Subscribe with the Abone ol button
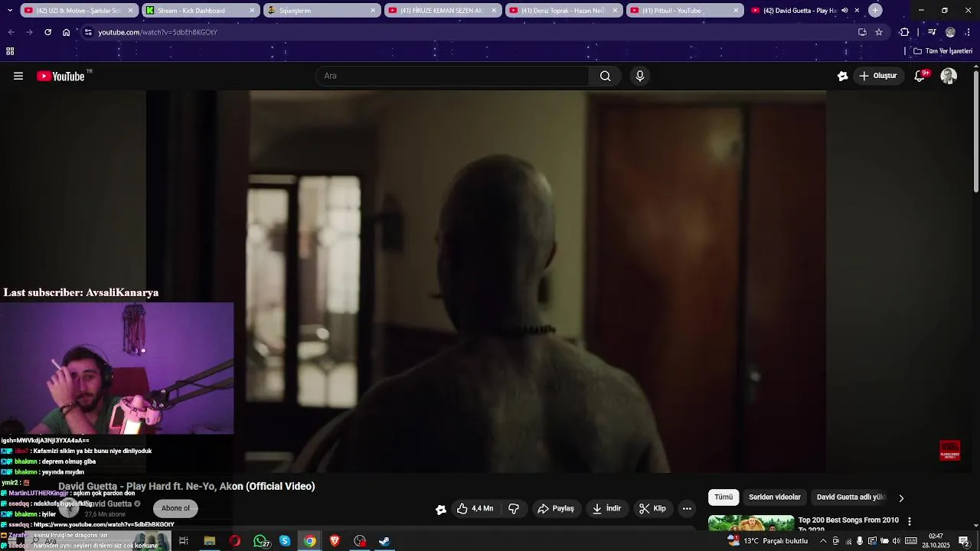The height and width of the screenshot is (551, 980). 175,508
